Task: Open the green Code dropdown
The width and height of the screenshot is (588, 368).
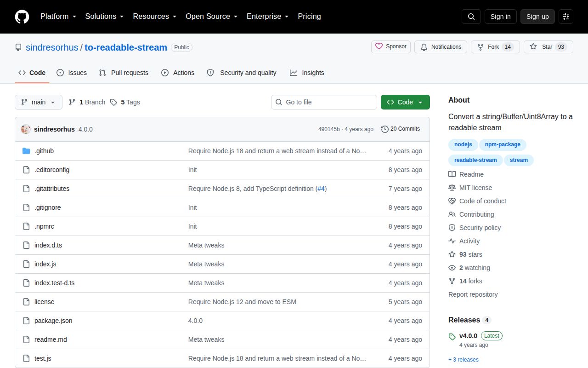Action: click(x=405, y=102)
